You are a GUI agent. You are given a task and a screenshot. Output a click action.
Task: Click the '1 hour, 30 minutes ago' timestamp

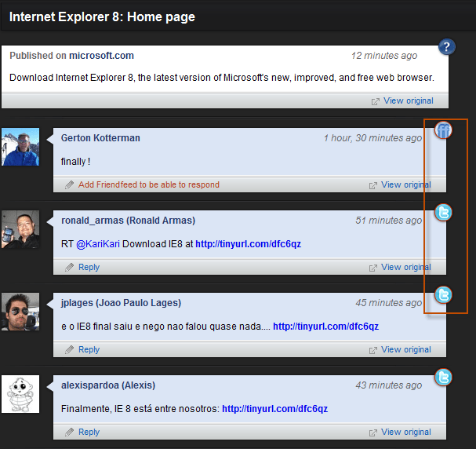point(372,138)
